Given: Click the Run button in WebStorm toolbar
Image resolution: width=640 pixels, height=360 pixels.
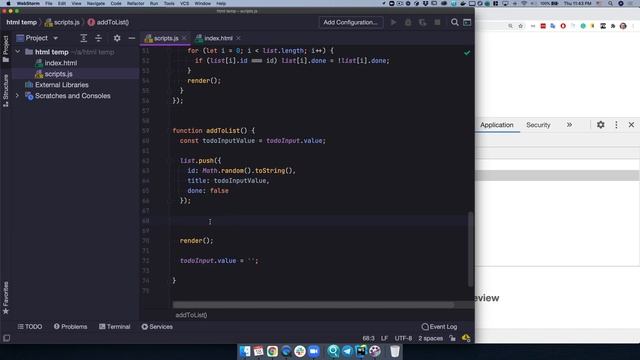Looking at the screenshot, I should click(393, 22).
